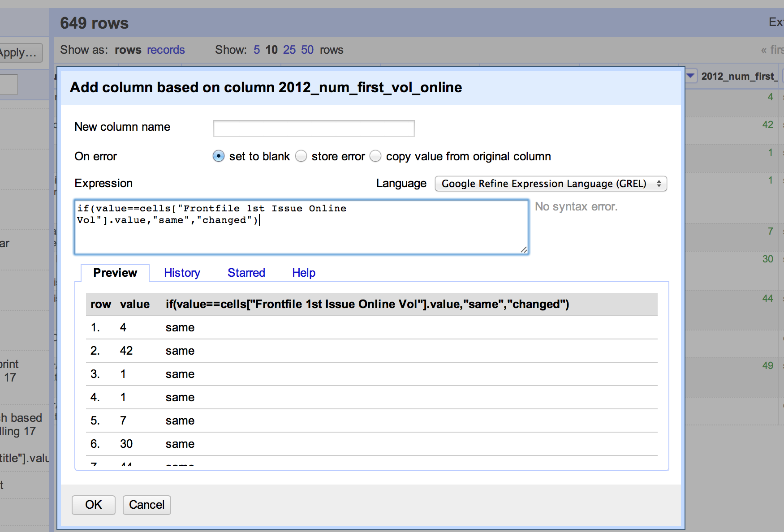Select 10 rows per page option
The width and height of the screenshot is (784, 532).
point(271,50)
